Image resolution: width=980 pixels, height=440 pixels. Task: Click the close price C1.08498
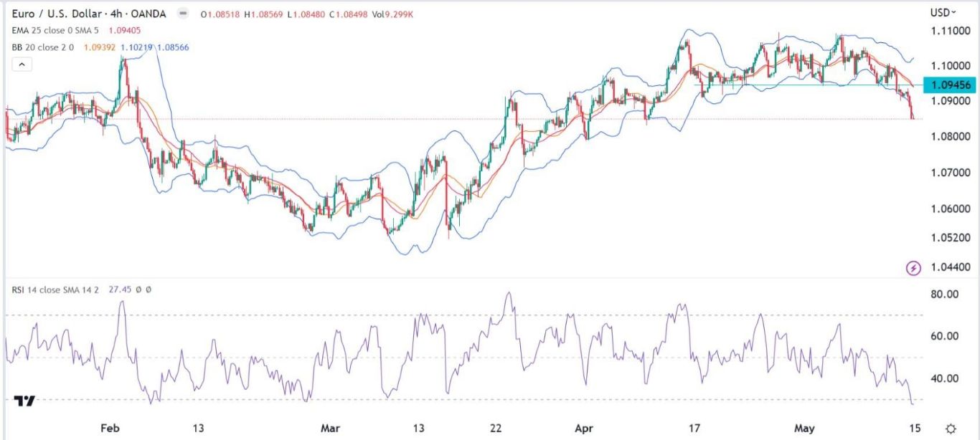(x=350, y=14)
